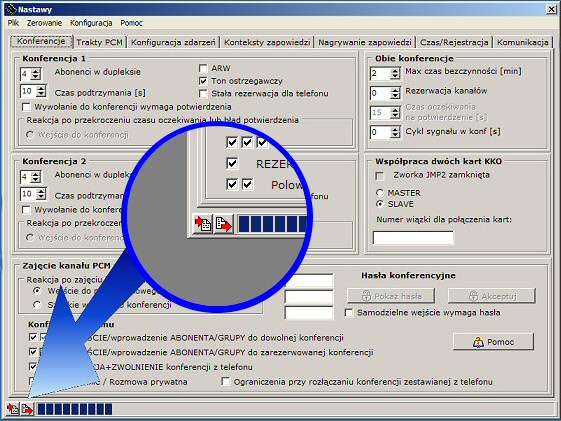Increase Max czas bezczynności spinner

(x=395, y=71)
